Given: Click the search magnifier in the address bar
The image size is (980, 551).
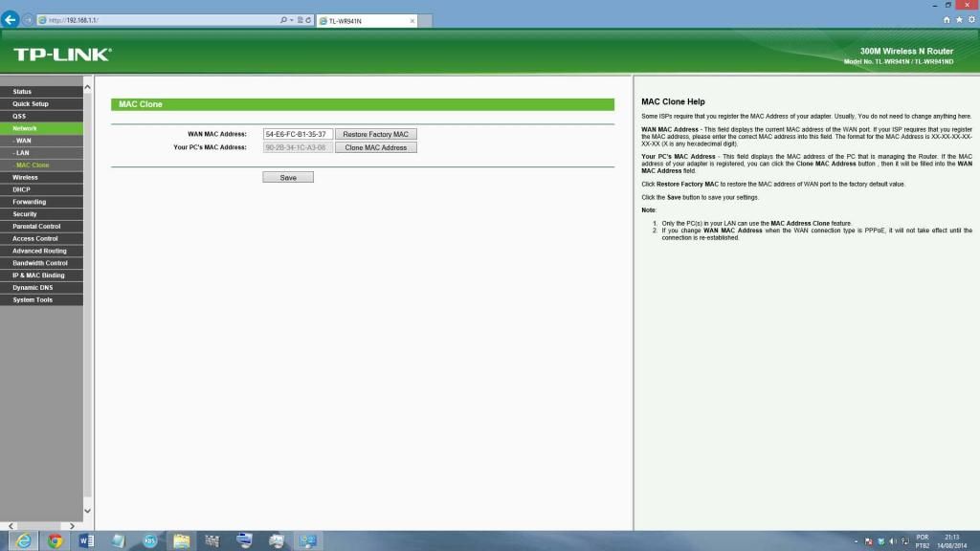Looking at the screenshot, I should click(283, 20).
